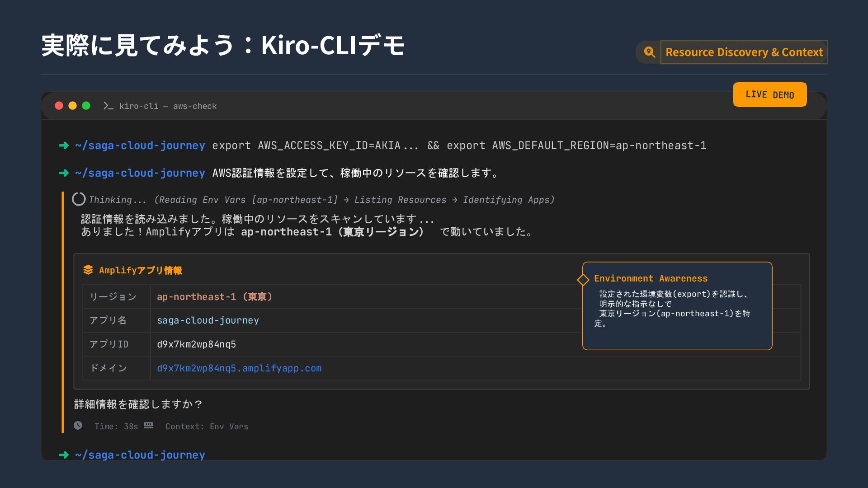The height and width of the screenshot is (488, 868).
Task: Click the kiro-cli – aws-check window title
Action: pos(168,106)
